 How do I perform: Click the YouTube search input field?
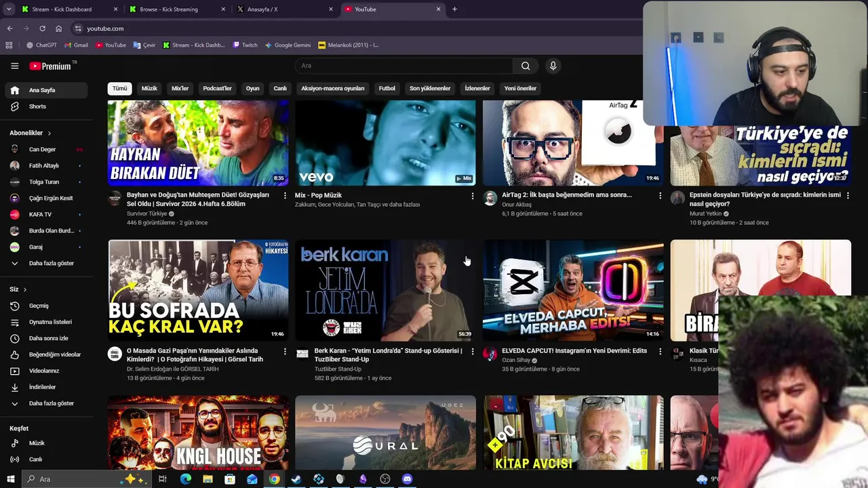coord(404,66)
